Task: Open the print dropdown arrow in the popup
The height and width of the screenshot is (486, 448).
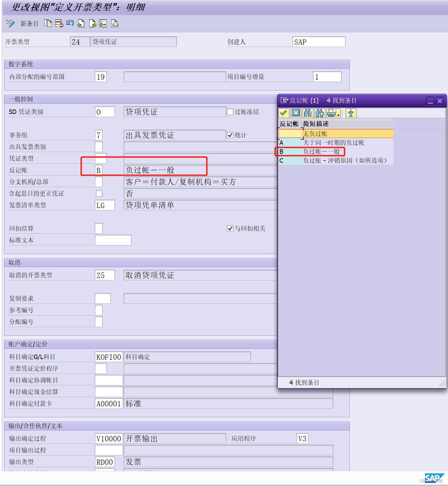Action: click(x=338, y=115)
